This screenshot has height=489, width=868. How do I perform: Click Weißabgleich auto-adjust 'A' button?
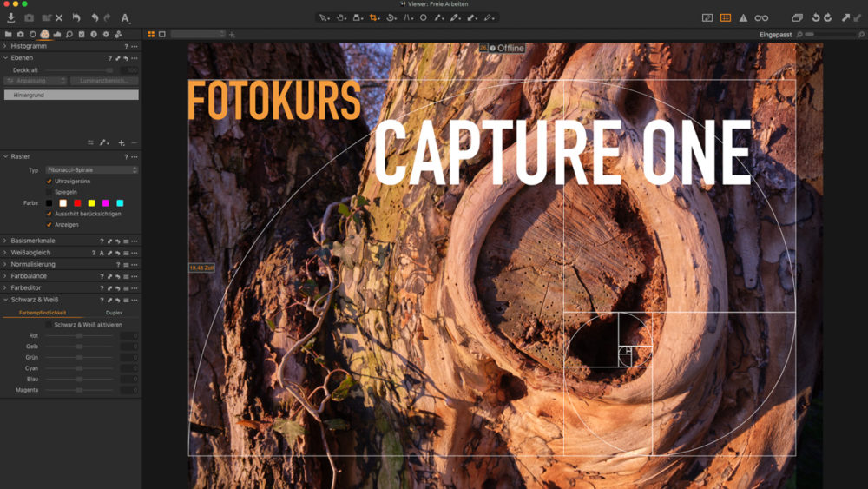pyautogui.click(x=102, y=253)
